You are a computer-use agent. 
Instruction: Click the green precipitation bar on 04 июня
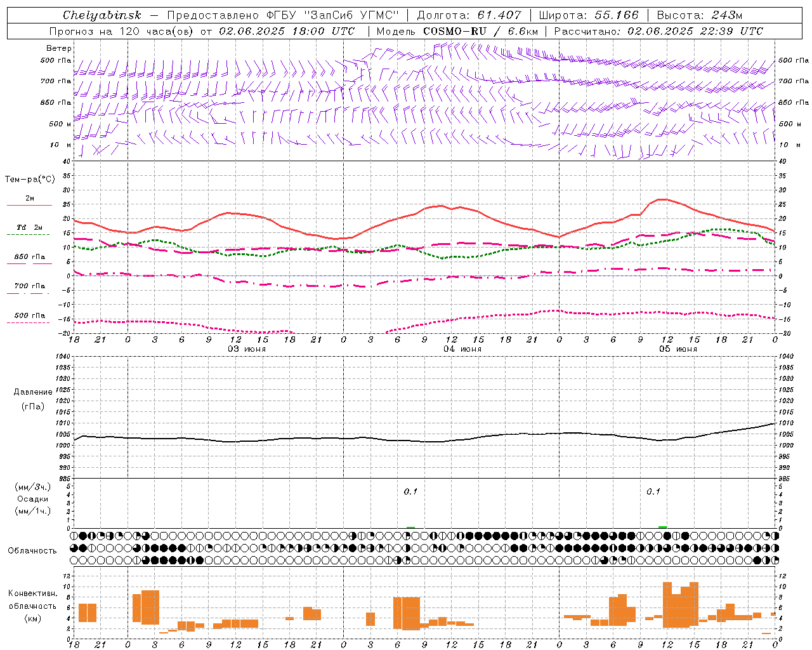click(x=410, y=527)
